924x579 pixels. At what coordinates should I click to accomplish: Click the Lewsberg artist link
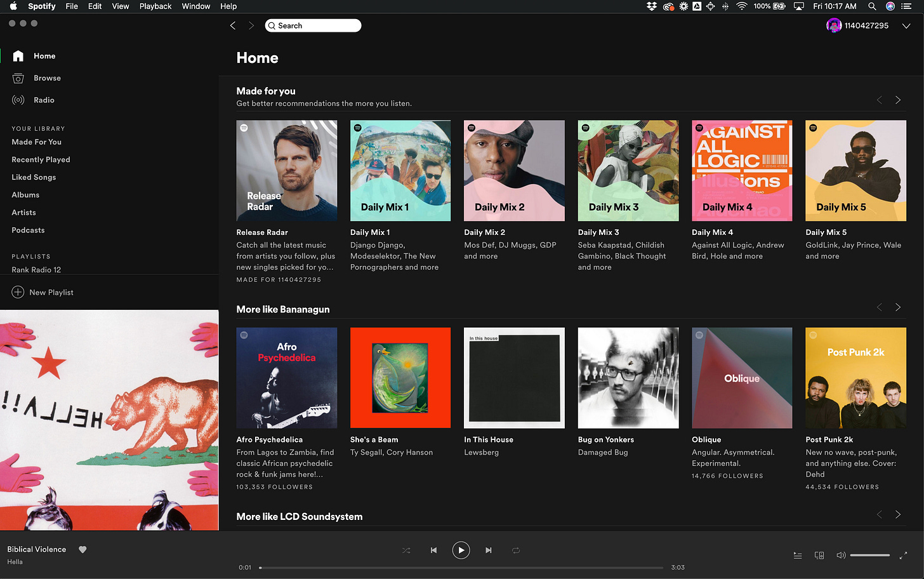481,453
